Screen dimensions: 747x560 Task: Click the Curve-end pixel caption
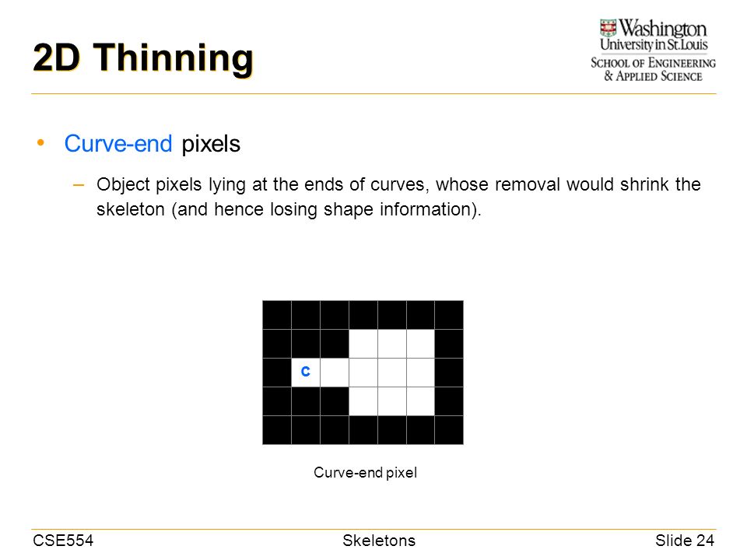[x=366, y=472]
